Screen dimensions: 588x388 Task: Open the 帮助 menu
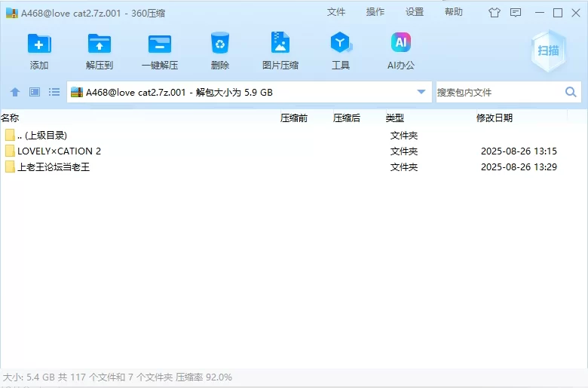pos(454,12)
